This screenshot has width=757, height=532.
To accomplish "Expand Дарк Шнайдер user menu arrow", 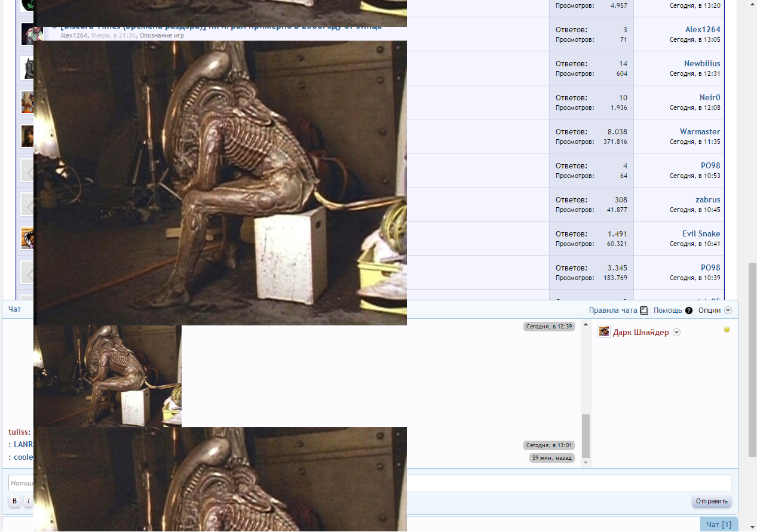I will 676,333.
